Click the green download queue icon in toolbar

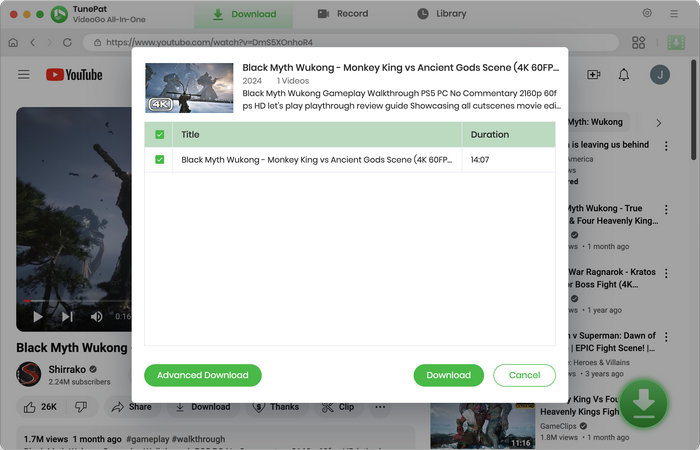tap(676, 42)
